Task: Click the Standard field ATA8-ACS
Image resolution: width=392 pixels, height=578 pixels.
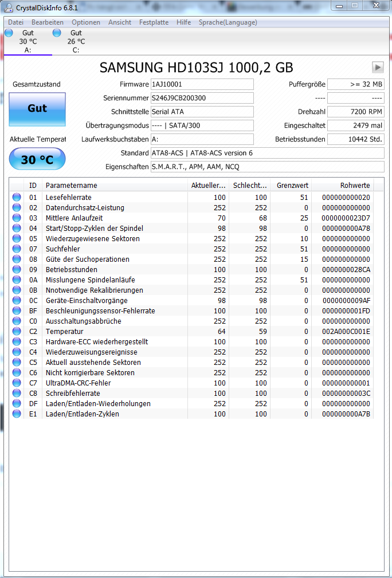Action: coord(268,153)
